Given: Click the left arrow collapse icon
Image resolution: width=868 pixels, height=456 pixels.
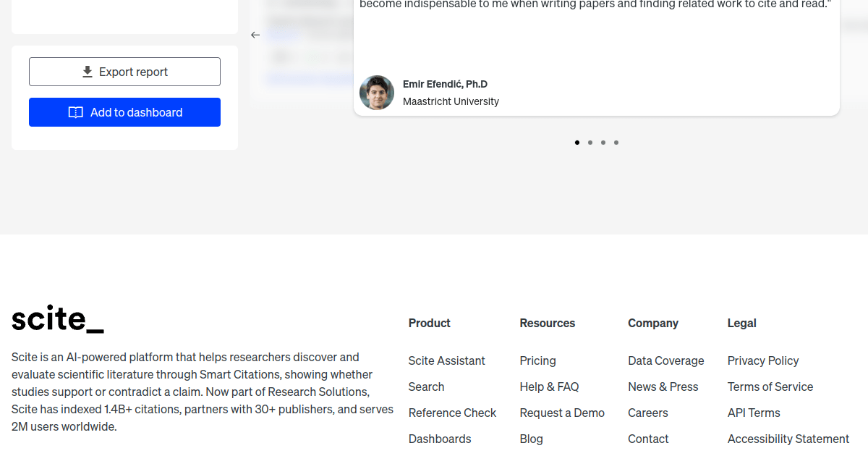Looking at the screenshot, I should click(x=255, y=35).
